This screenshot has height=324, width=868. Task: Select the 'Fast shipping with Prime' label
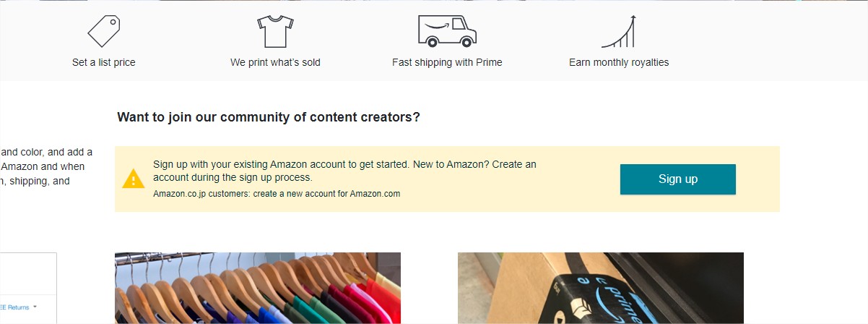447,62
